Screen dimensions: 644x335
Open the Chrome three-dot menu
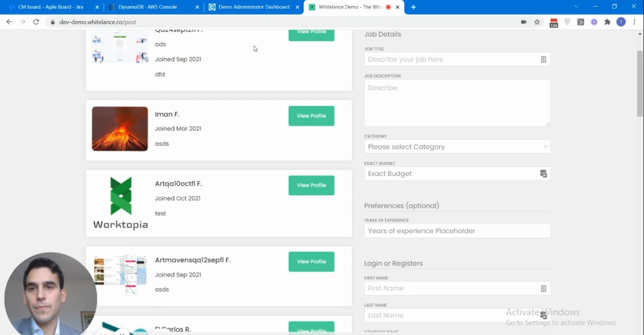635,22
